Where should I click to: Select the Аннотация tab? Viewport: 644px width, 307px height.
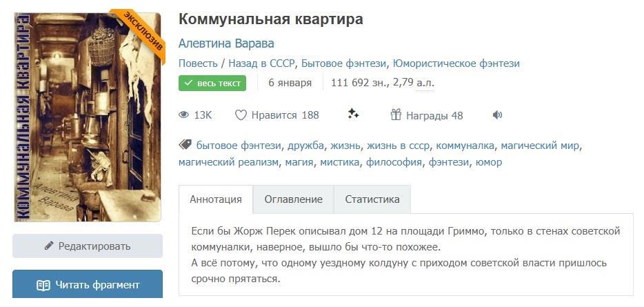click(x=216, y=199)
